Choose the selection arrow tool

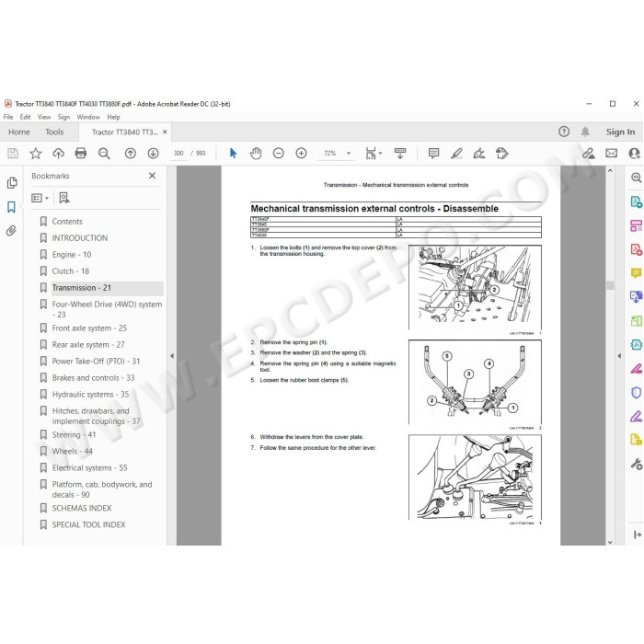pyautogui.click(x=233, y=154)
